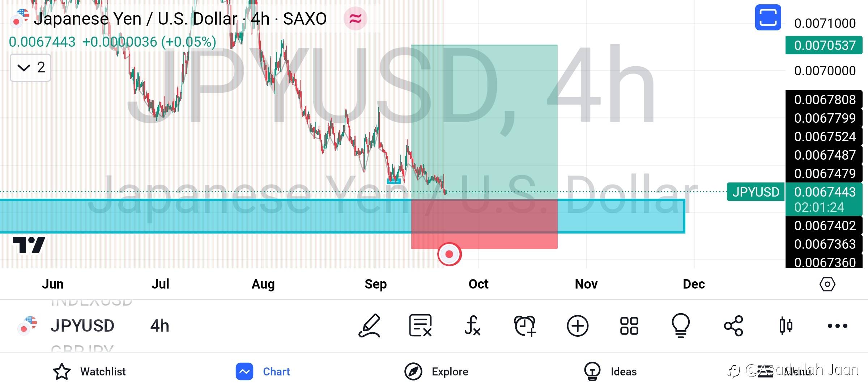The width and height of the screenshot is (868, 391).
Task: Open the remove drawings note icon
Action: click(x=420, y=326)
